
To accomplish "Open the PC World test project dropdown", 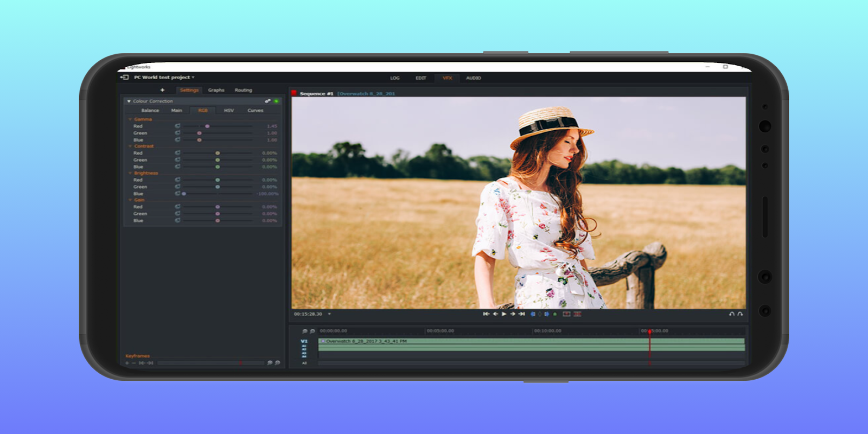I will click(193, 78).
